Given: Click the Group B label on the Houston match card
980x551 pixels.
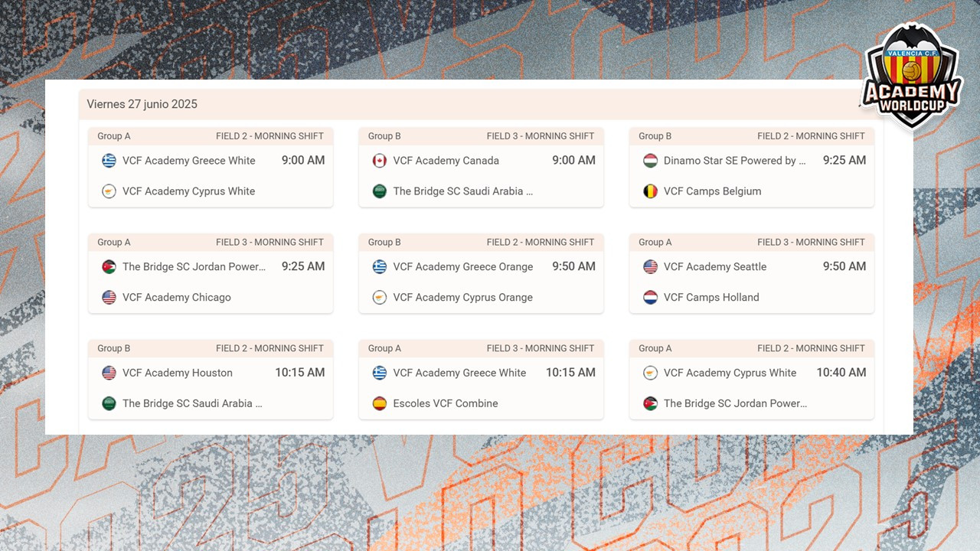Looking at the screenshot, I should click(x=114, y=348).
